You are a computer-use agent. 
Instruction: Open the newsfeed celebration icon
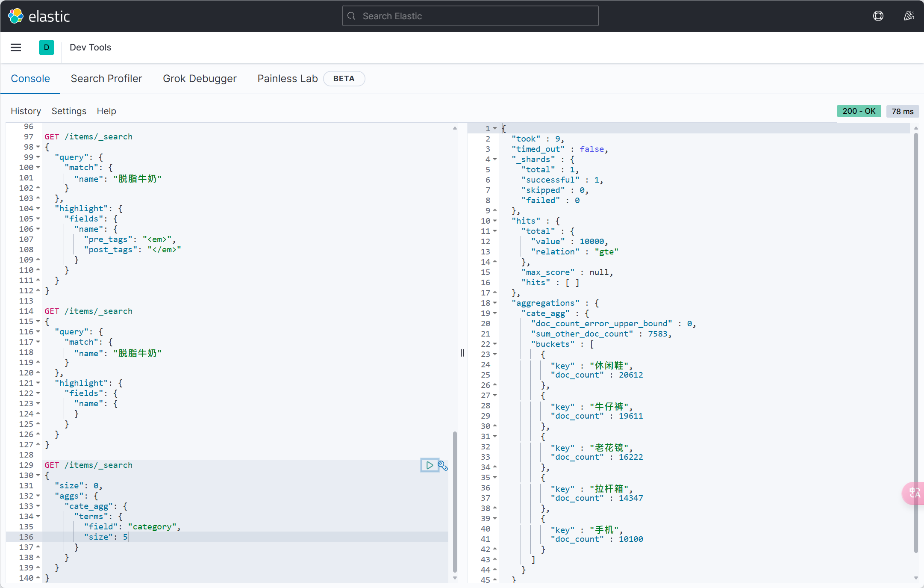pos(909,16)
